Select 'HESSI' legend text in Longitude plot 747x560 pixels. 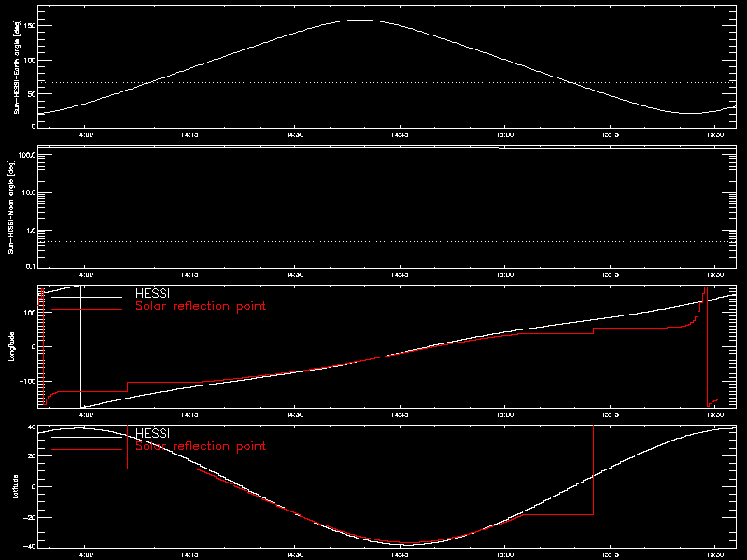pyautogui.click(x=152, y=293)
